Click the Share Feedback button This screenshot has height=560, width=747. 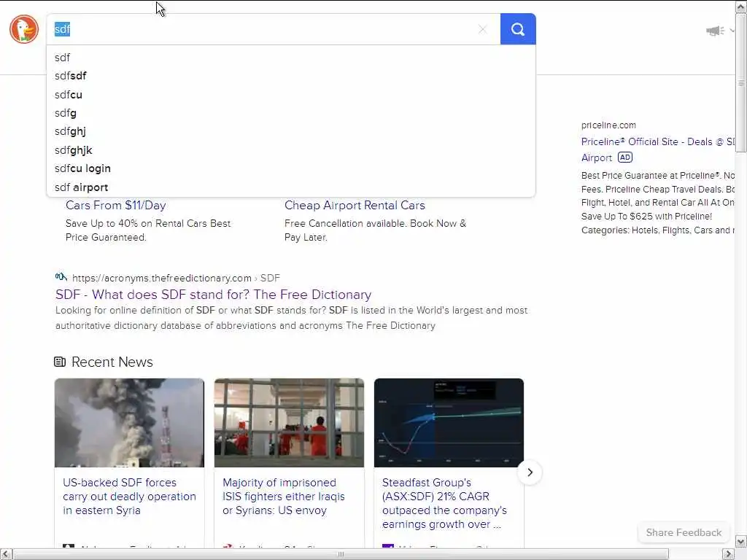684,532
